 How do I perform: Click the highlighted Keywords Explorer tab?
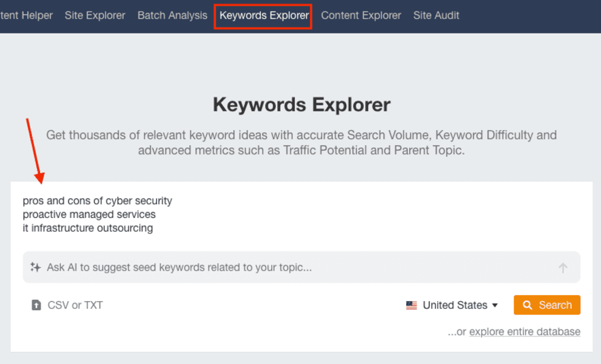[262, 15]
